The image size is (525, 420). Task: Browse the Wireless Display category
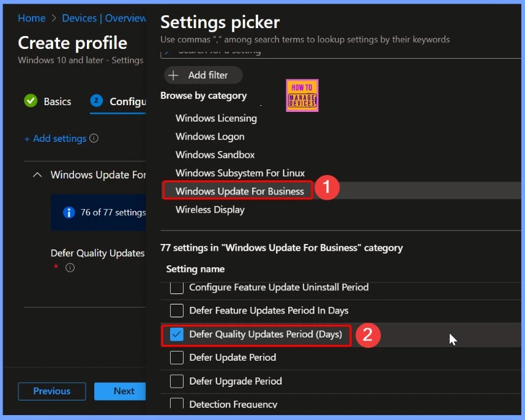point(210,210)
